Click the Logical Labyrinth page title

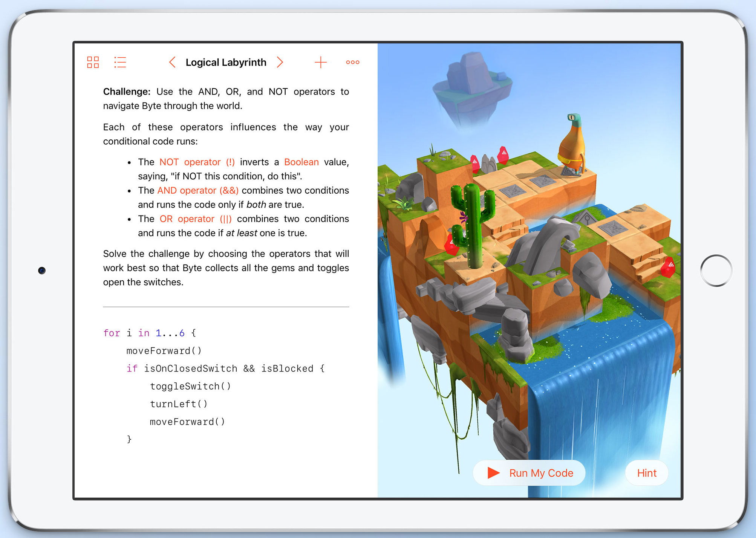coord(226,62)
